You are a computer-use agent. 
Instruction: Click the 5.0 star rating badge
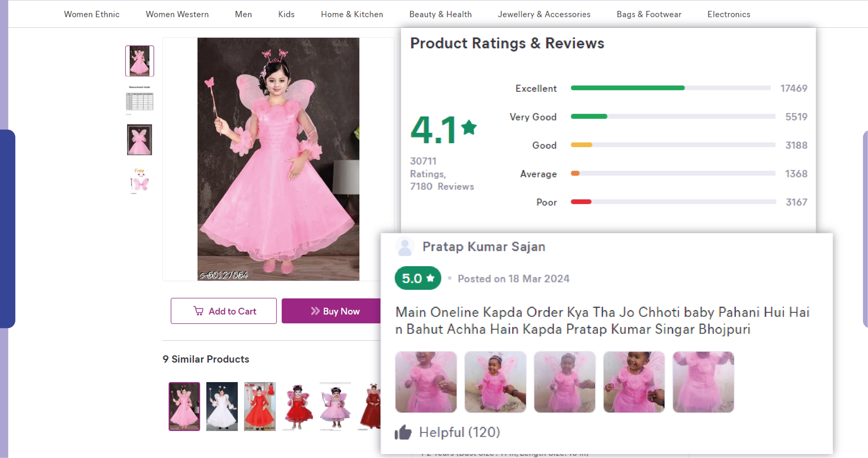coord(417,278)
